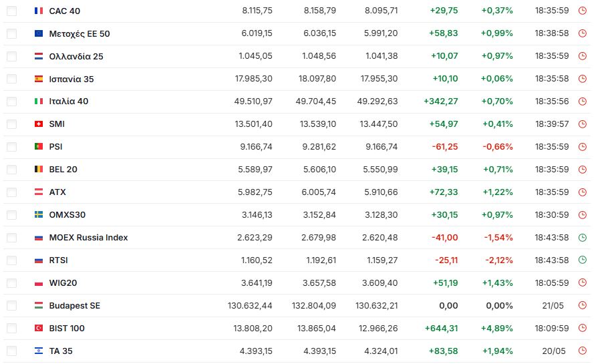Open the Μετοχές ΕΕ 50 index link

80,34
